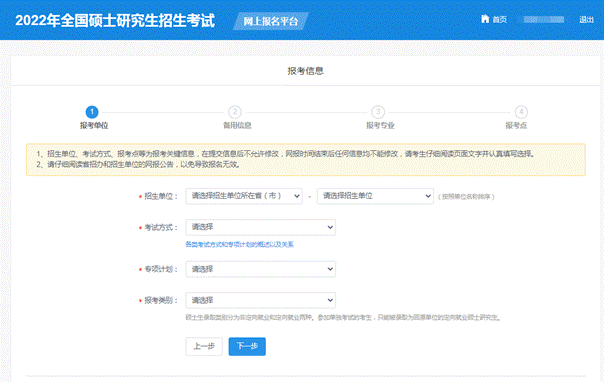Expand the 考试方式 dropdown
The width and height of the screenshot is (604, 382).
(x=260, y=227)
